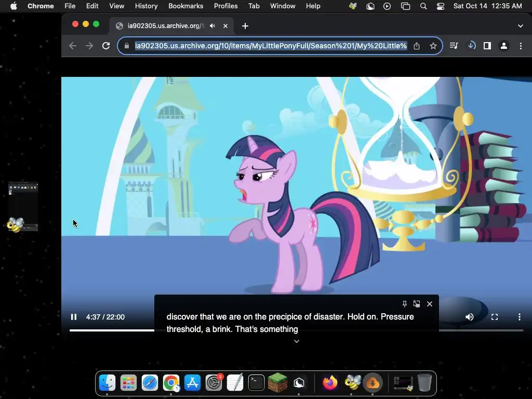
Task: Click the archive.org URL address bar
Action: pos(270,46)
